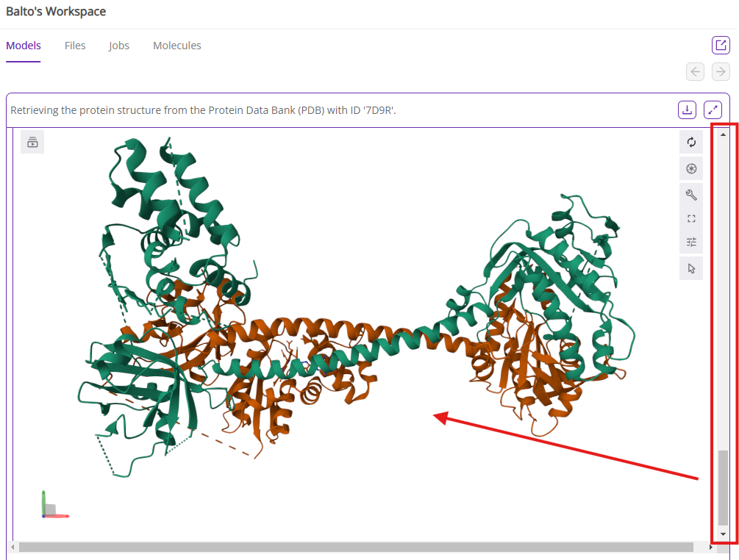Go to next model with right arrow
Image resolution: width=739 pixels, height=560 pixels.
click(721, 71)
